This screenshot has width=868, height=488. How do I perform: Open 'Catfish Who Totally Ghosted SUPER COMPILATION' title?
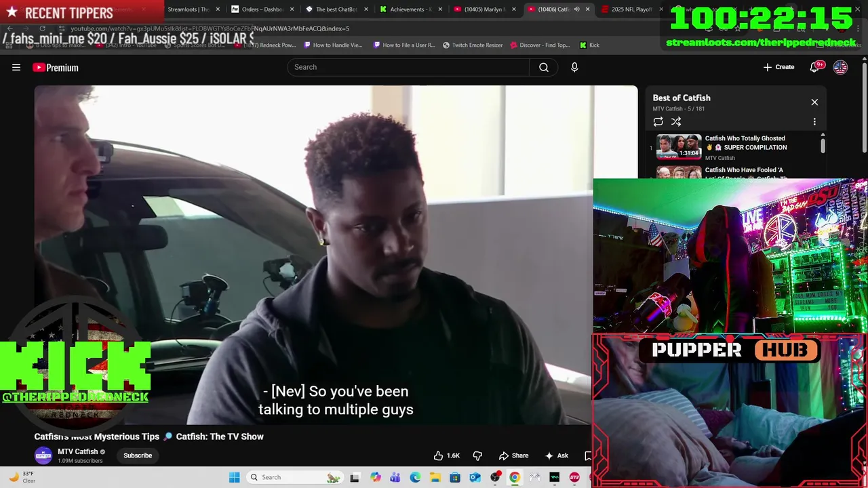click(746, 142)
